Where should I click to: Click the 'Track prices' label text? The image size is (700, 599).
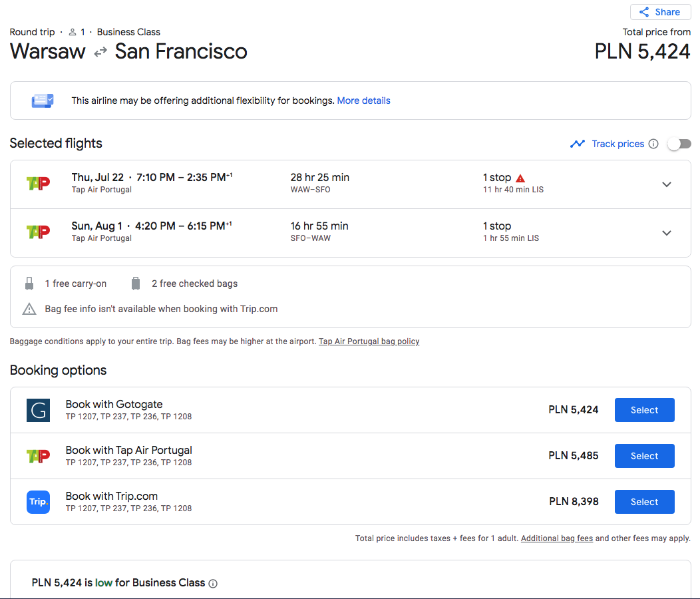[618, 144]
